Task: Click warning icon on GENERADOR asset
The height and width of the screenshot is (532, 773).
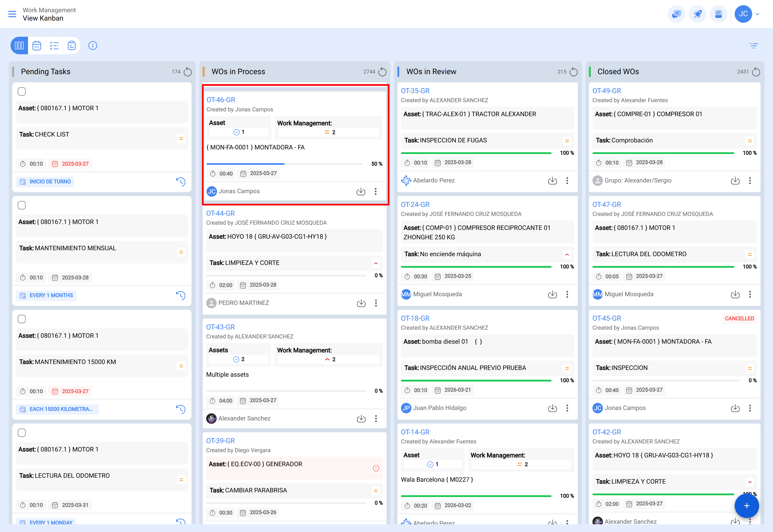Action: coord(376,468)
